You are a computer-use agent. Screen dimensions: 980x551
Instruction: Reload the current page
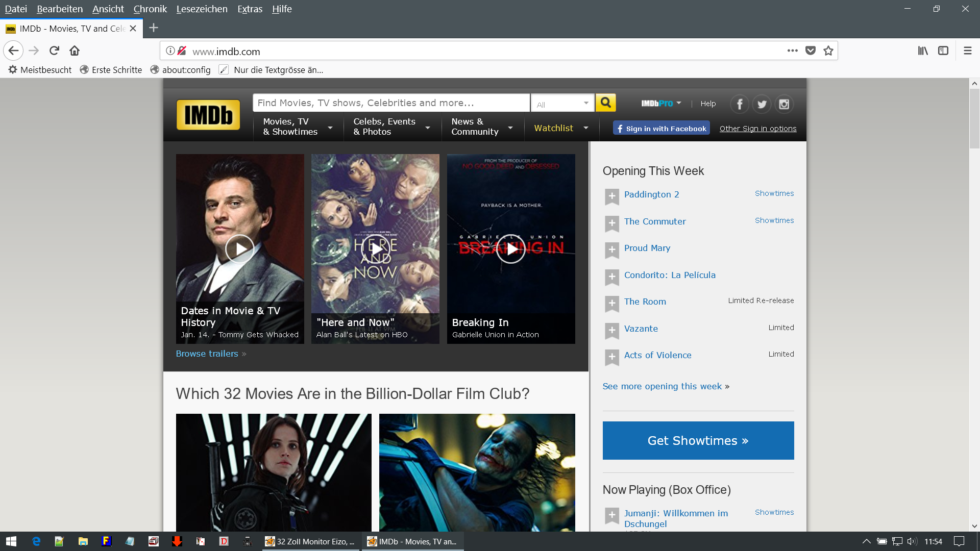(x=54, y=51)
